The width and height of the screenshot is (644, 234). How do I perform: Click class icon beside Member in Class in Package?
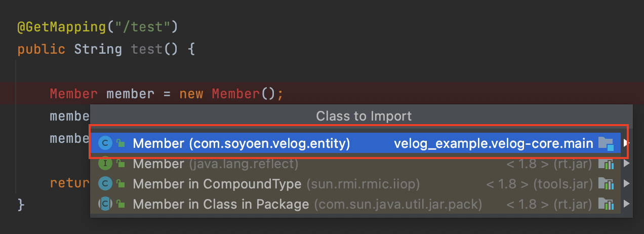105,204
